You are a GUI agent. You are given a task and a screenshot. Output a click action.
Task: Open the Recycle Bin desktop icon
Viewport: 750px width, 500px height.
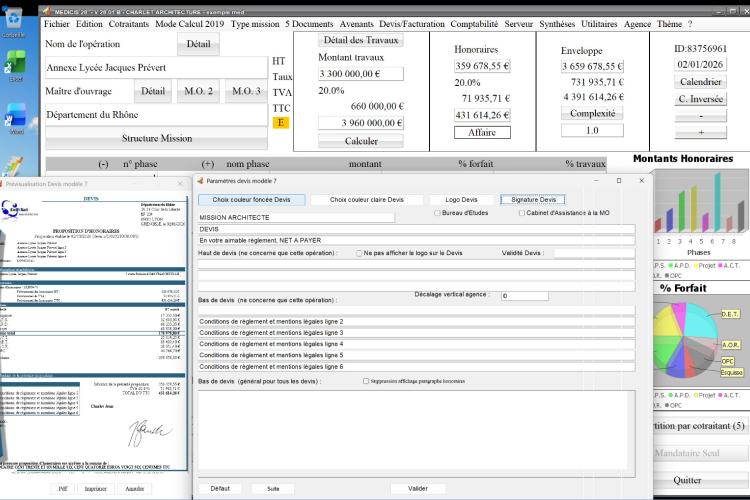[14, 22]
